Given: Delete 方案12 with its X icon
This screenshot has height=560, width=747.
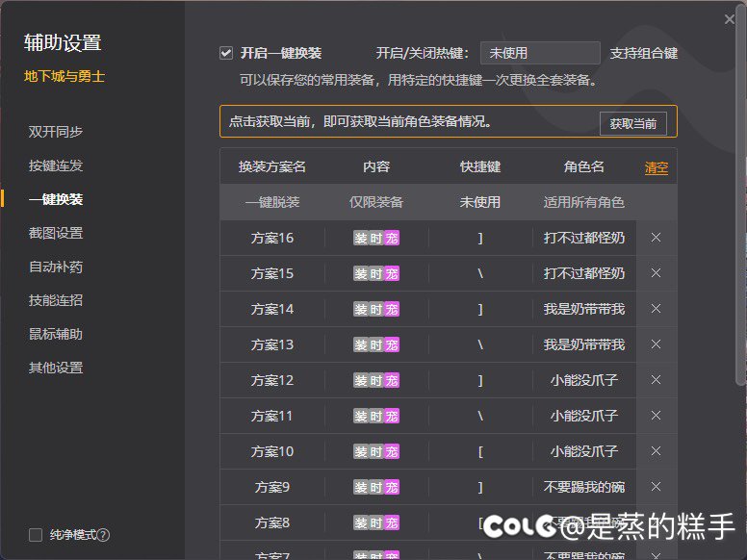Looking at the screenshot, I should [x=656, y=379].
